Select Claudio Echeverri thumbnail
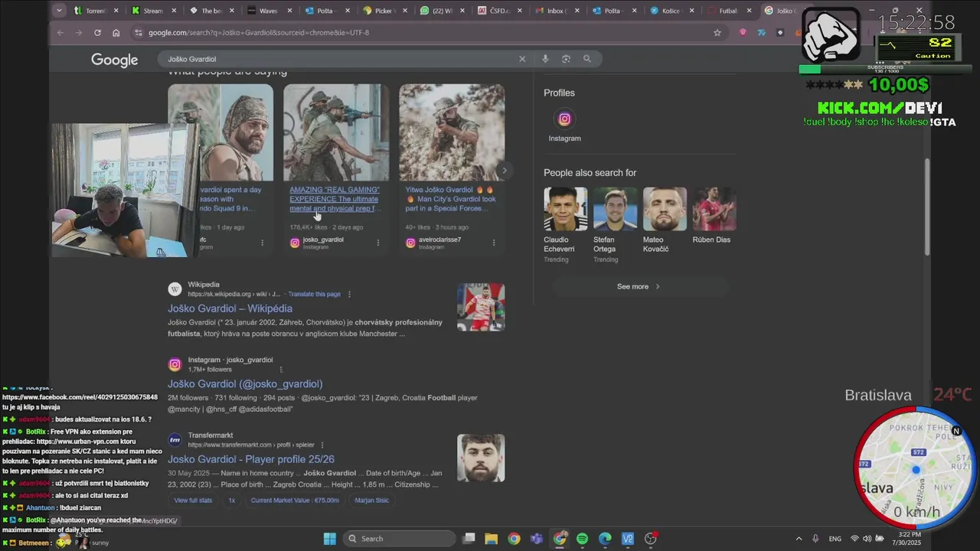 click(x=565, y=209)
